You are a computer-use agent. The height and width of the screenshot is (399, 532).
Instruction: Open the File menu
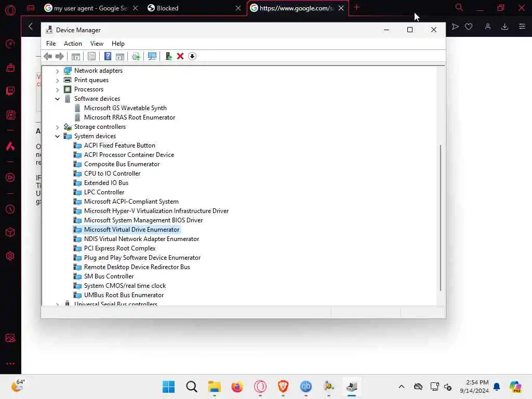pyautogui.click(x=51, y=44)
